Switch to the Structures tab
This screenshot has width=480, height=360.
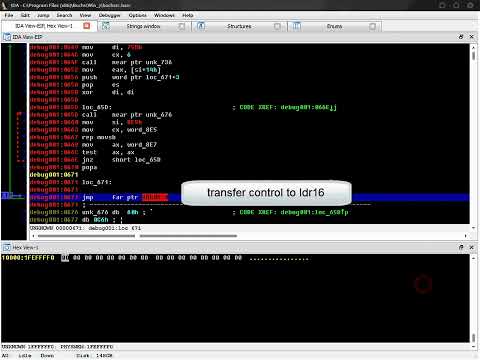tap(239, 26)
